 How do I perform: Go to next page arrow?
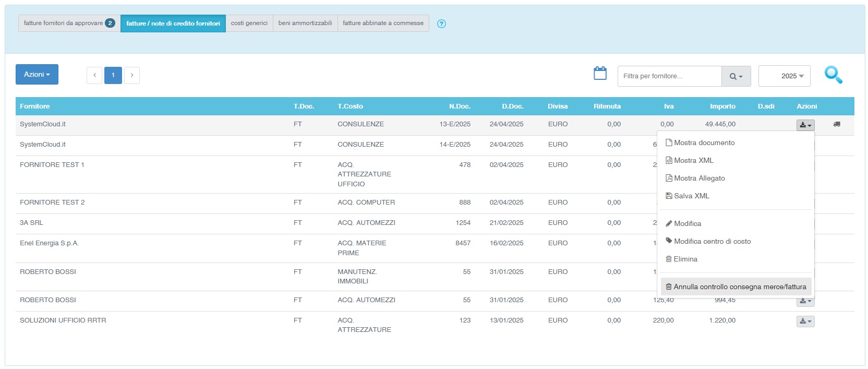[132, 75]
